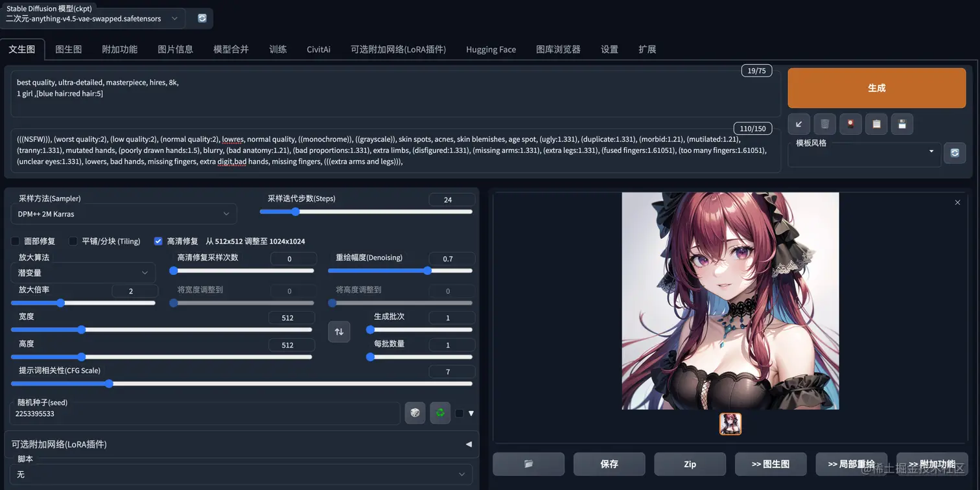Image resolution: width=980 pixels, height=490 pixels.
Task: Click the 提示词相关性 CFG Scale slider handle
Action: [x=109, y=384]
